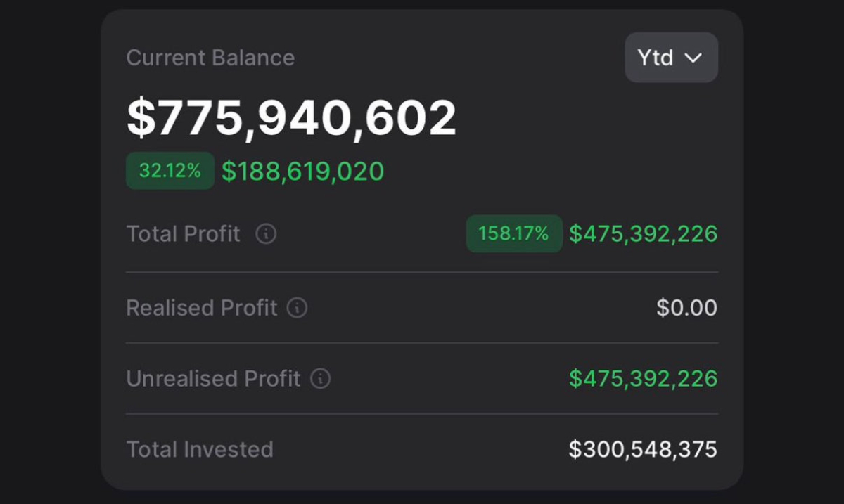Click the Total Profit info icon
Viewport: 844px width, 504px height.
pos(266,234)
